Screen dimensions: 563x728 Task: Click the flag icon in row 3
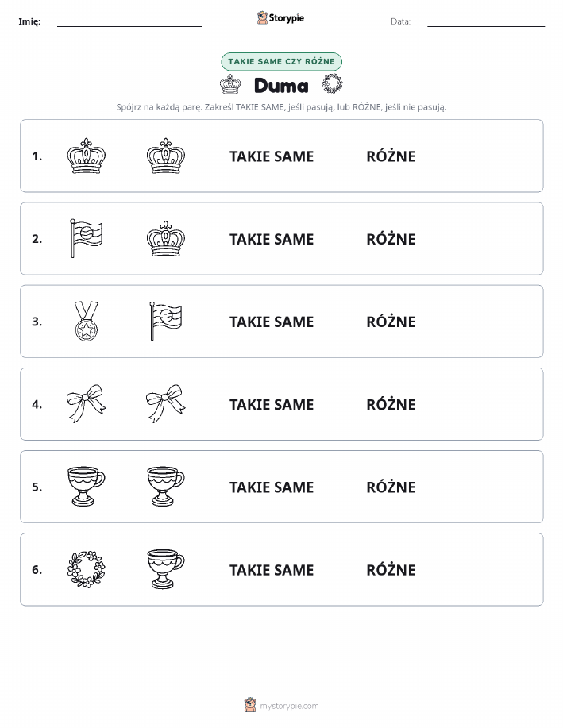(x=166, y=321)
